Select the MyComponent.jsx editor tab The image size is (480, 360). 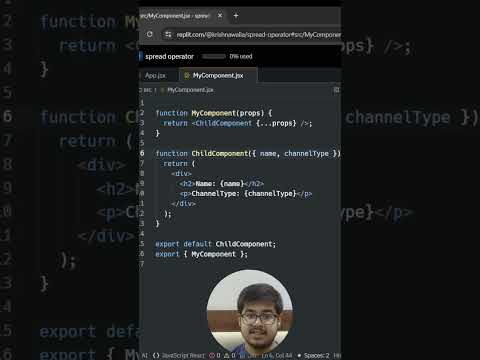[218, 76]
